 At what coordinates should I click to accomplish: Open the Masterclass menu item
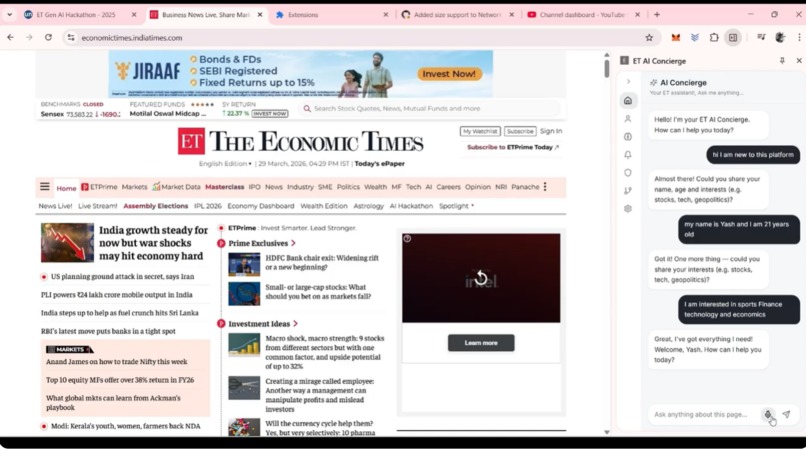[225, 187]
